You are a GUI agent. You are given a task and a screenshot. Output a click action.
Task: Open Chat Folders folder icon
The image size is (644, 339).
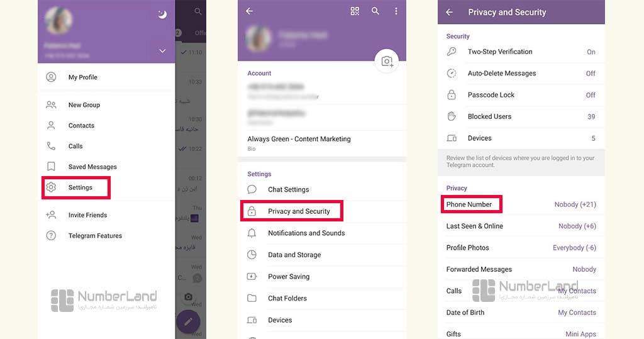[252, 298]
